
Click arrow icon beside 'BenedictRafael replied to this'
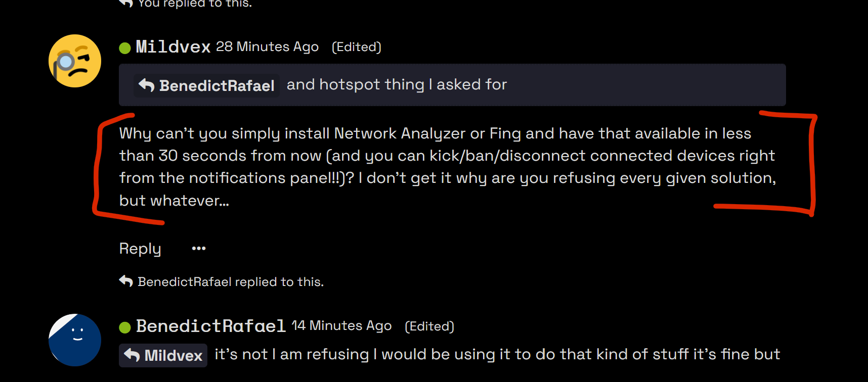point(126,281)
